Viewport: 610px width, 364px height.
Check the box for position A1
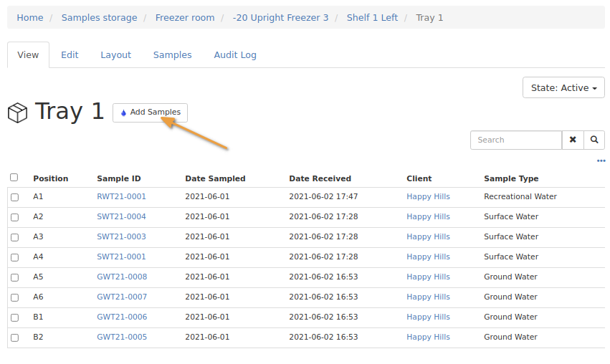click(14, 197)
